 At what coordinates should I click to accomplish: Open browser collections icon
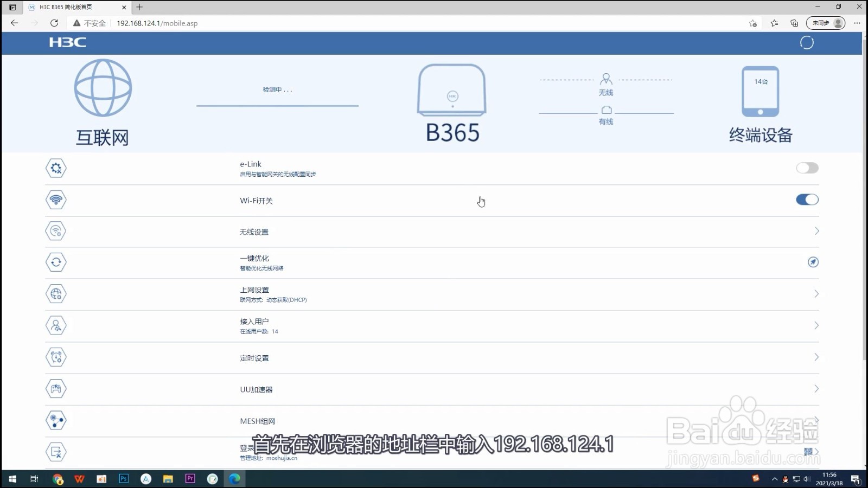[794, 23]
